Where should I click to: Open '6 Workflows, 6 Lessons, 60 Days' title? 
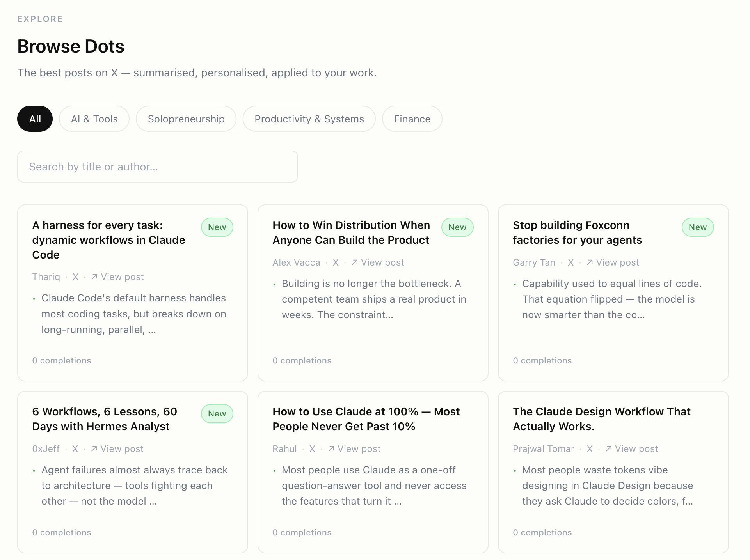pos(105,419)
